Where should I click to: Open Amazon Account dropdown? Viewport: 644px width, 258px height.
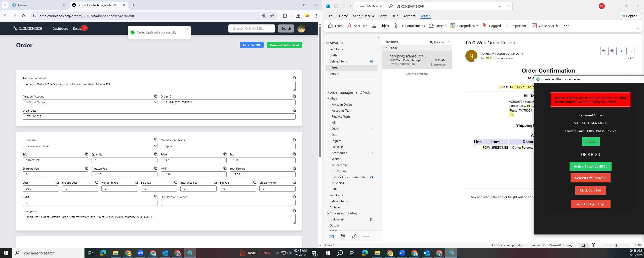(x=90, y=102)
